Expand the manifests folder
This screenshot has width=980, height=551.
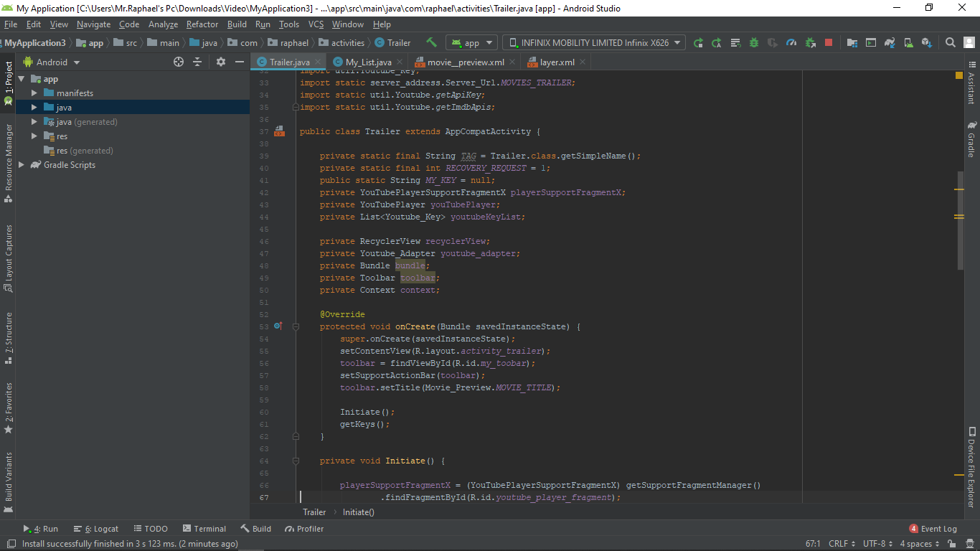point(34,93)
